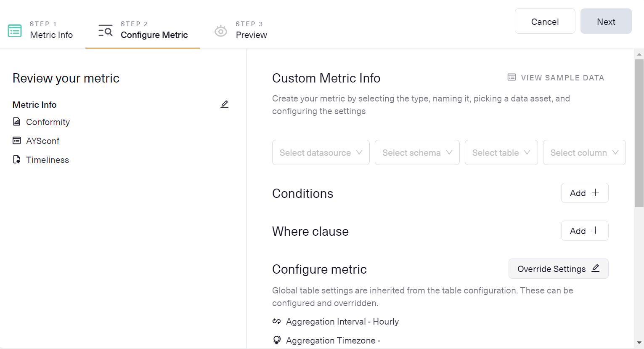The height and width of the screenshot is (349, 644).
Task: Open the Select table dropdown
Action: coord(501,152)
